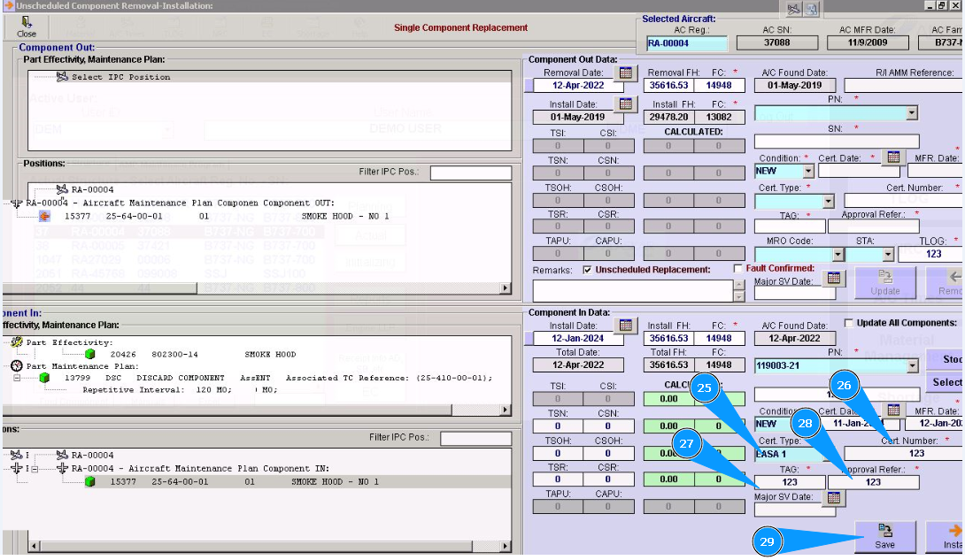Click the Remove button in Component Out Data
965x560 pixels.
946,283
